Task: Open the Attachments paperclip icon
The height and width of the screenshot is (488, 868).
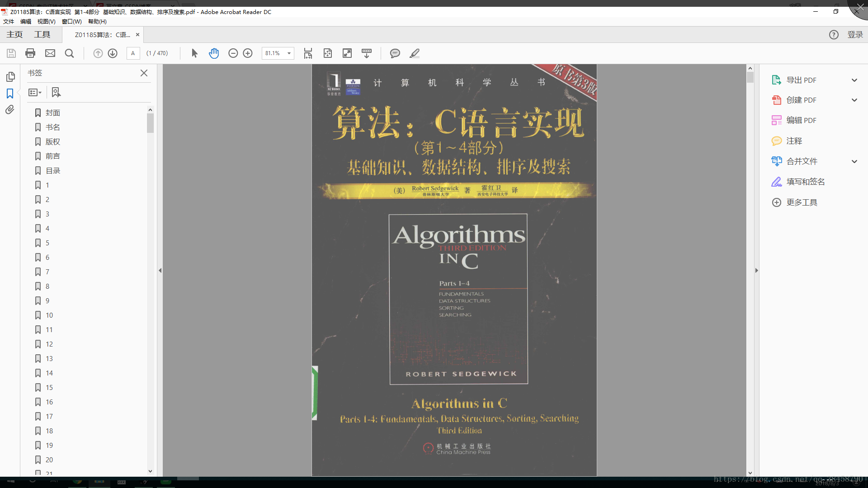Action: pos(10,110)
